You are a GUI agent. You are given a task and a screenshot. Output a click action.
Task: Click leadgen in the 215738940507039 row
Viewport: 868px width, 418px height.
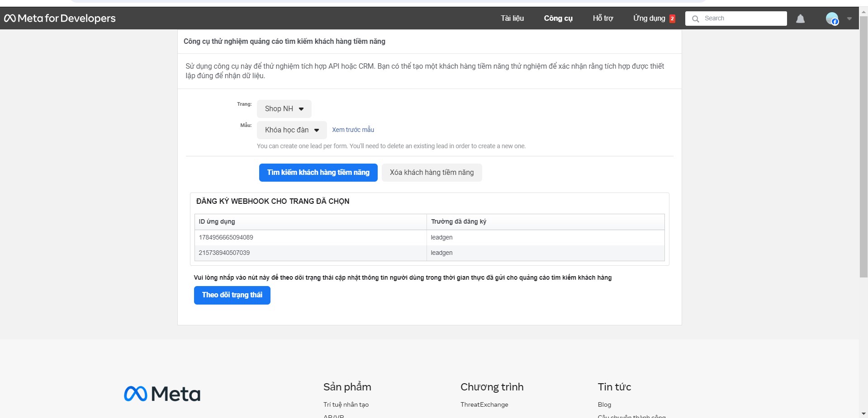[x=441, y=253]
